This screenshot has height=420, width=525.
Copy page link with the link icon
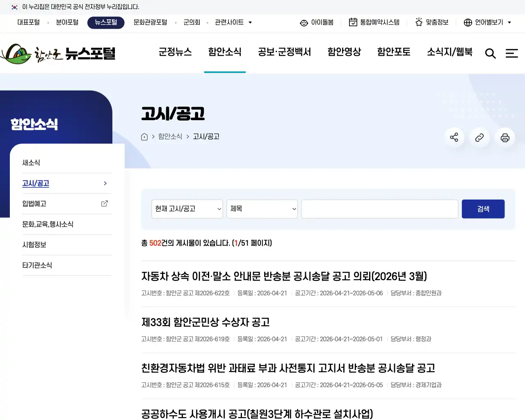click(479, 137)
